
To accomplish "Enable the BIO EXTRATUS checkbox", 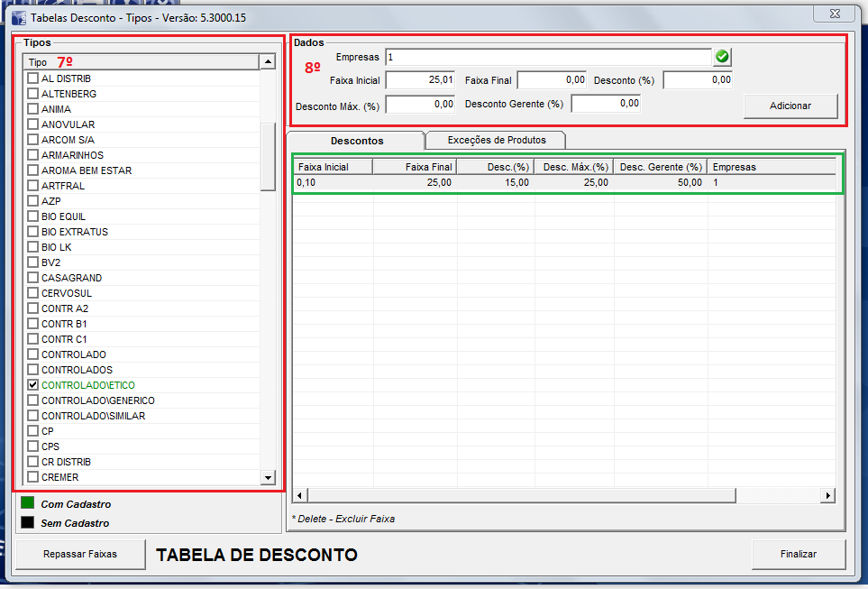I will click(x=33, y=232).
